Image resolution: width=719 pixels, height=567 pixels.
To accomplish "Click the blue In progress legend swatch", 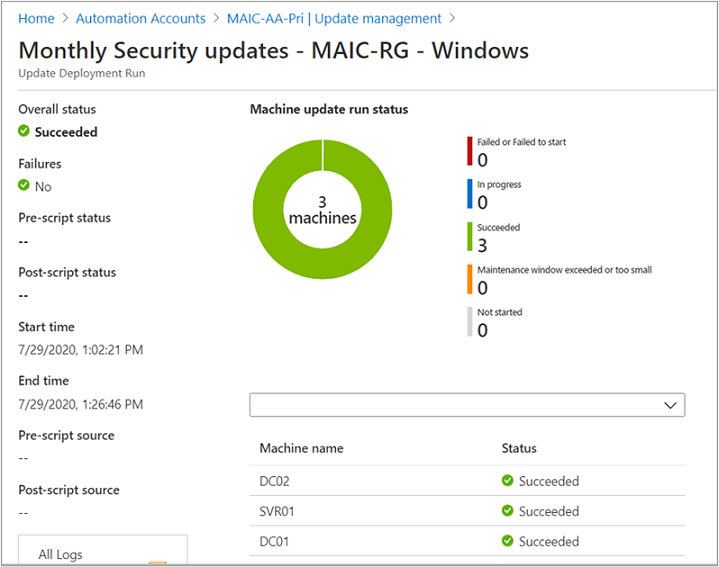I will (469, 194).
